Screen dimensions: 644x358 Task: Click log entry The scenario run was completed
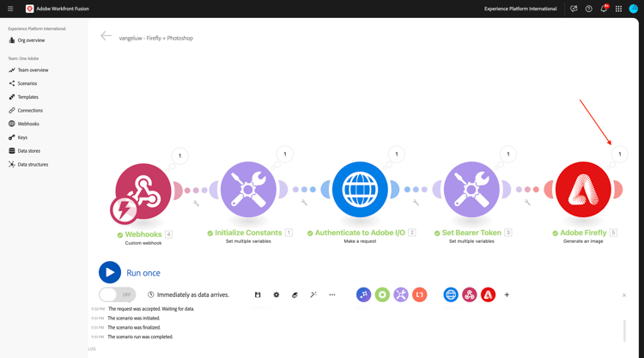click(x=140, y=337)
